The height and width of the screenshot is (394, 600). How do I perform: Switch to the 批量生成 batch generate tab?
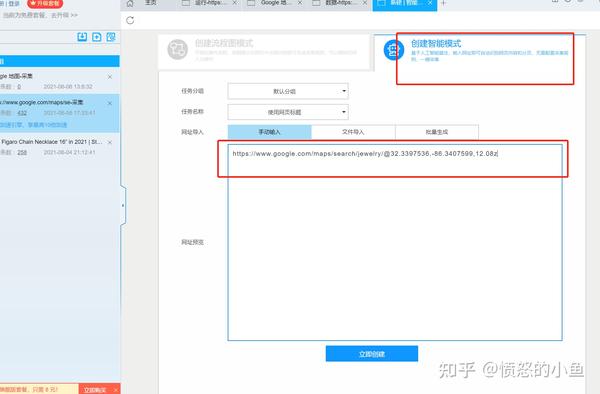(437, 132)
